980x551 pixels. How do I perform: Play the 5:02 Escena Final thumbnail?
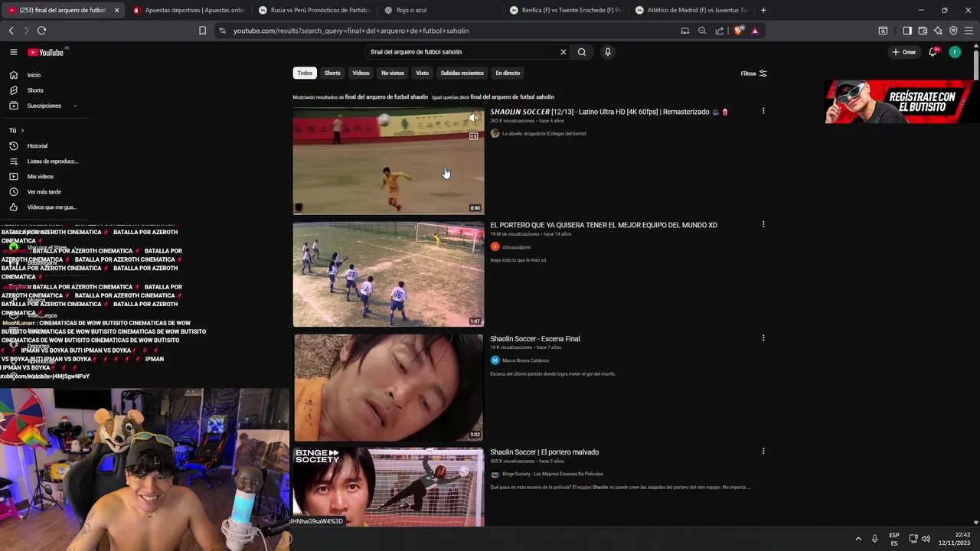coord(388,387)
